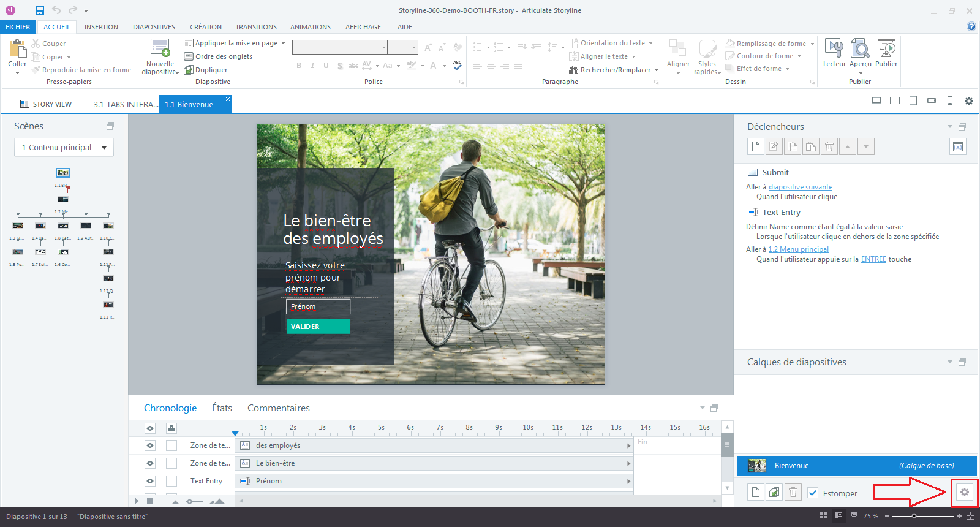980x527 pixels.
Task: Click the Prénom input field on slide
Action: click(x=318, y=306)
